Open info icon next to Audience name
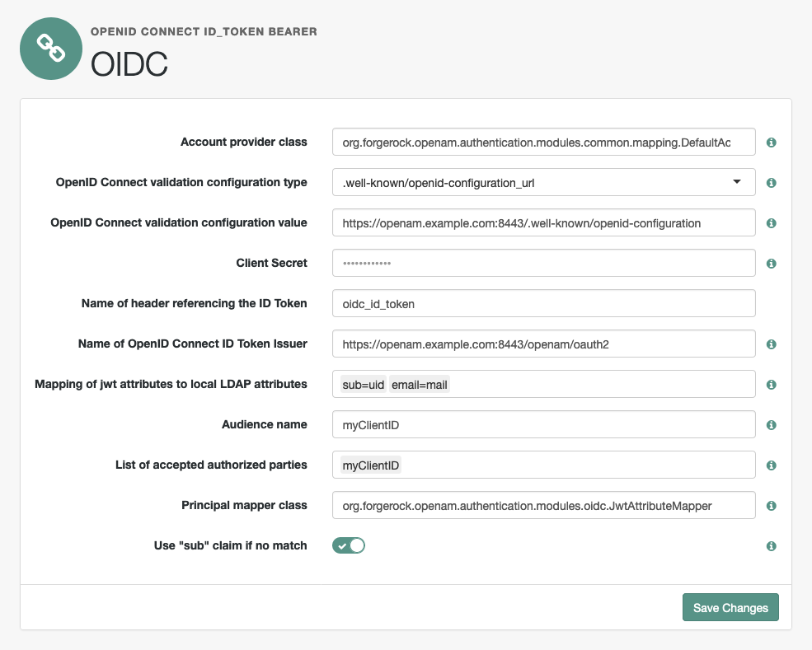 [771, 424]
